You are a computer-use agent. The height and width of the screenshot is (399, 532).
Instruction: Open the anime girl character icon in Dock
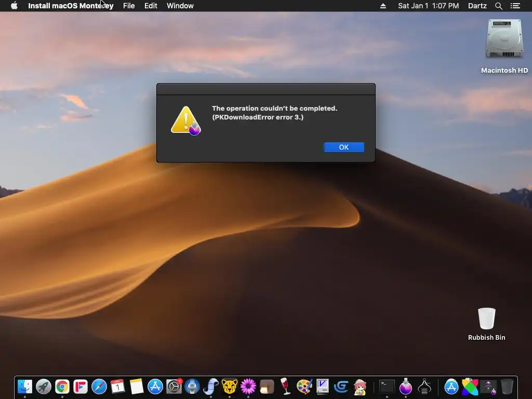pos(360,387)
